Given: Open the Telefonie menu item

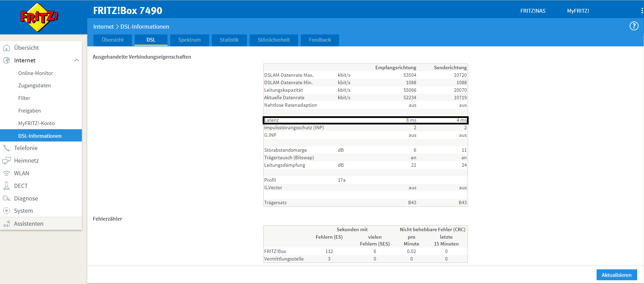Looking at the screenshot, I should pos(26,148).
